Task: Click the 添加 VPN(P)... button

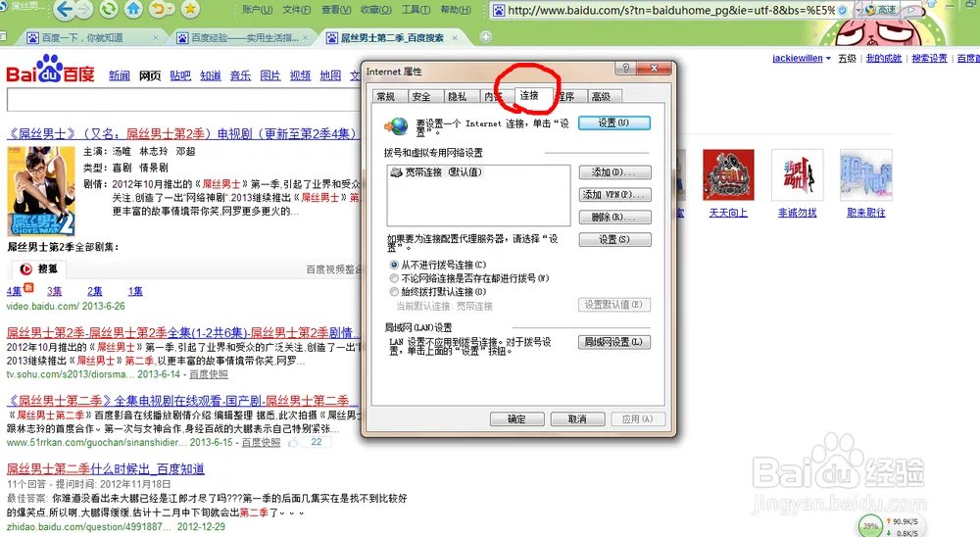Action: [x=615, y=194]
